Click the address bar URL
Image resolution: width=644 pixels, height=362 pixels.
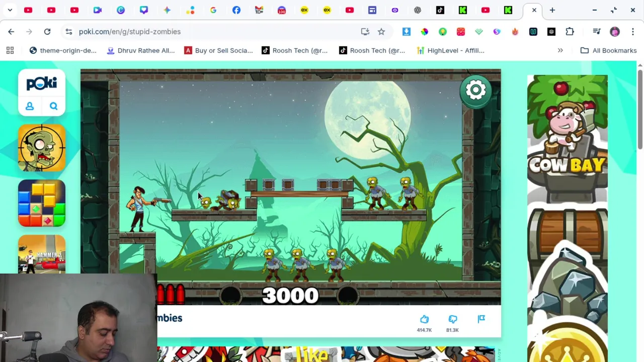pyautogui.click(x=130, y=32)
